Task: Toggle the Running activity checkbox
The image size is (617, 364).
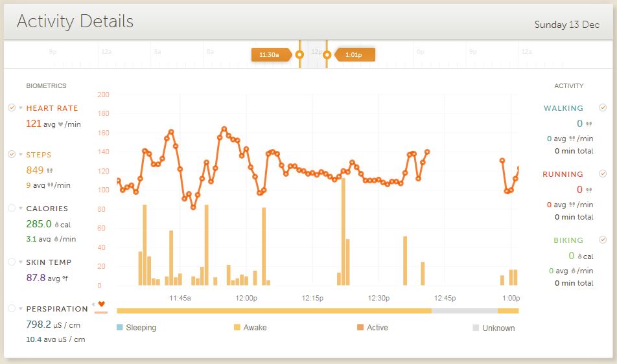Action: coord(603,174)
